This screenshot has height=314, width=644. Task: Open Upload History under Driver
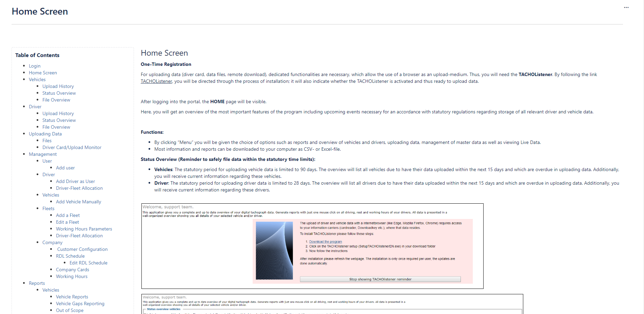click(58, 113)
